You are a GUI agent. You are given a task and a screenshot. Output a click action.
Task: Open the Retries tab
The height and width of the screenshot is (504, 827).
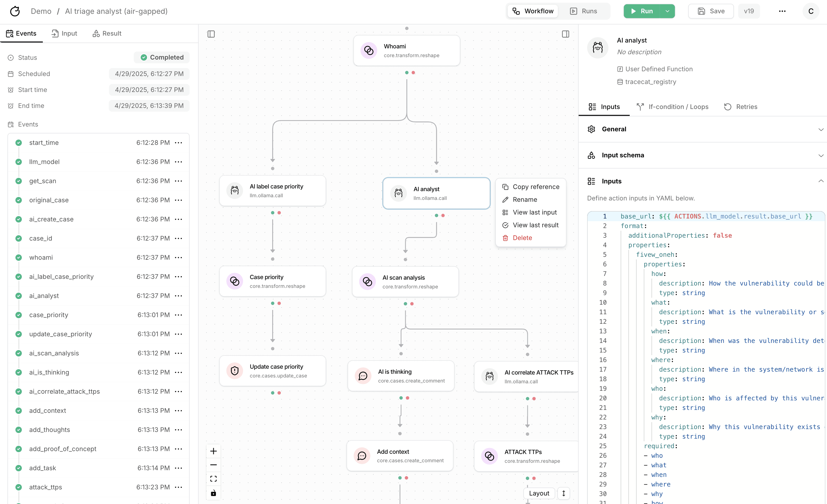[741, 107]
